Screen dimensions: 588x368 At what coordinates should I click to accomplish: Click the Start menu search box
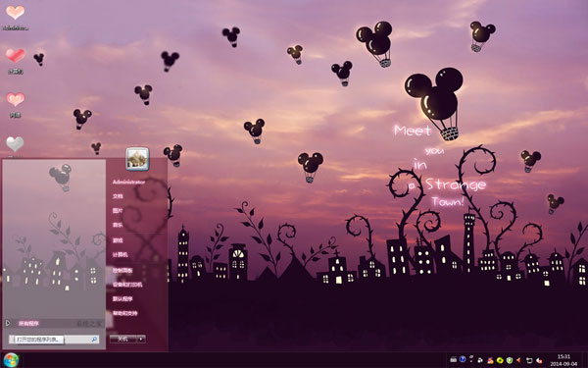54,340
